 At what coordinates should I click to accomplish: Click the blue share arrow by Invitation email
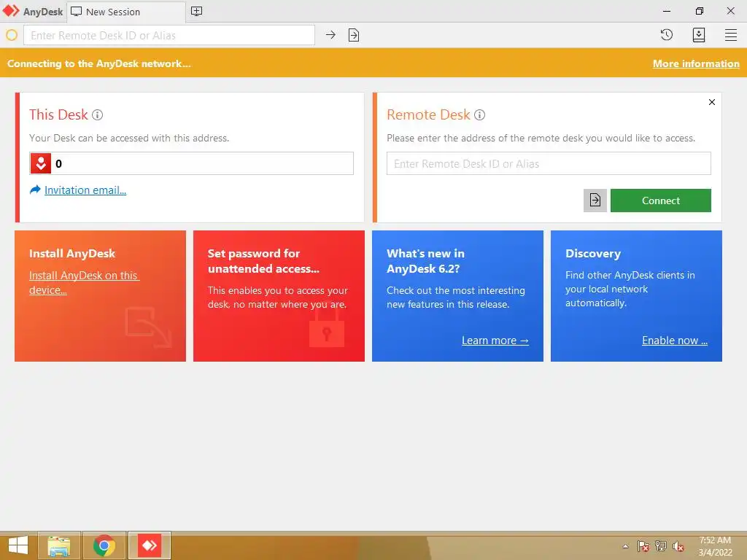35,190
